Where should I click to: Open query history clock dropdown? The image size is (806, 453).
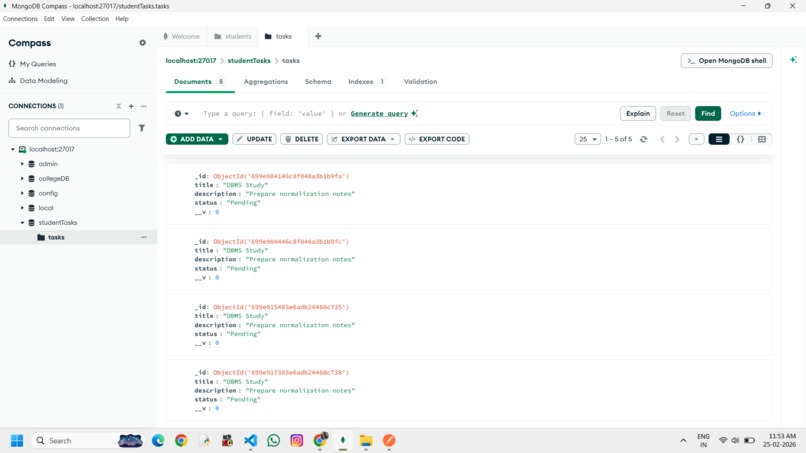[181, 114]
